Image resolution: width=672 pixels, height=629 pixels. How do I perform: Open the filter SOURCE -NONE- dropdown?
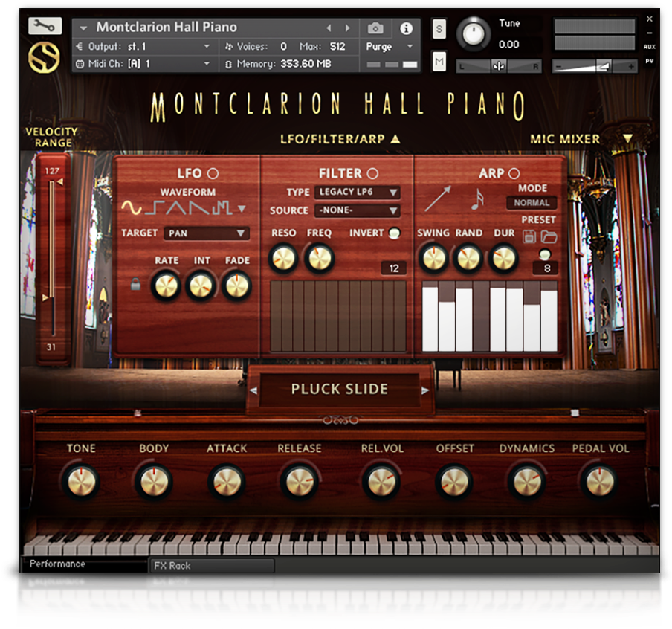coord(358,210)
